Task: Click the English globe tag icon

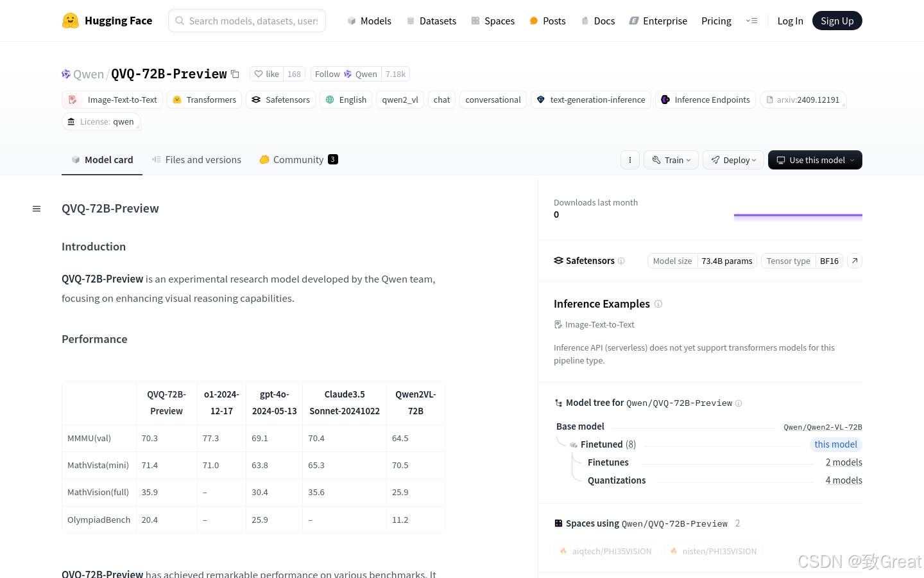Action: pos(330,100)
